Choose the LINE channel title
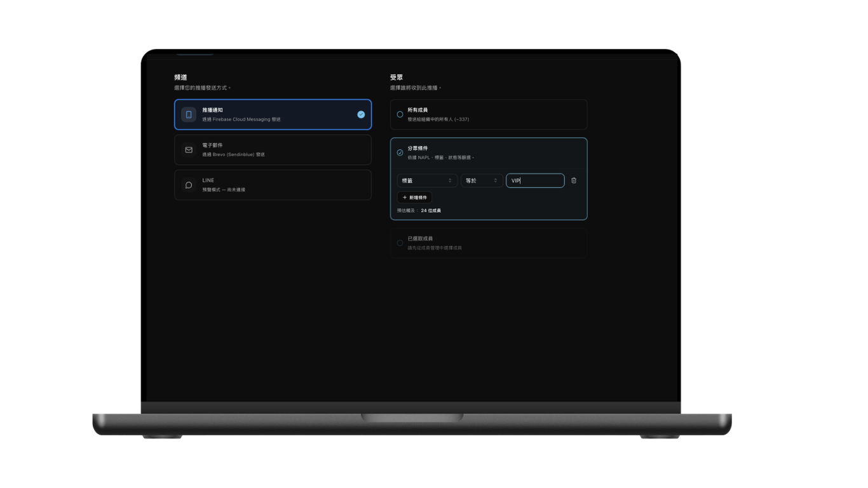This screenshot has width=868, height=488. (x=208, y=180)
